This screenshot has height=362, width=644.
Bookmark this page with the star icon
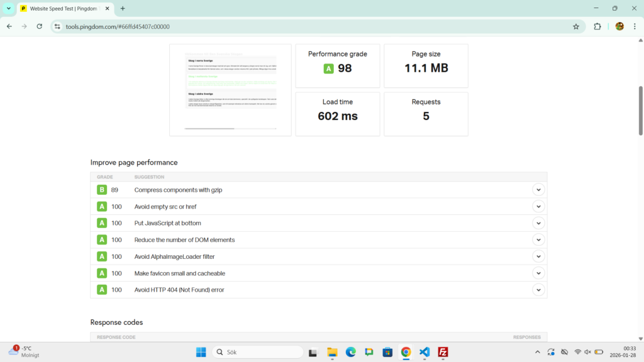coord(575,26)
